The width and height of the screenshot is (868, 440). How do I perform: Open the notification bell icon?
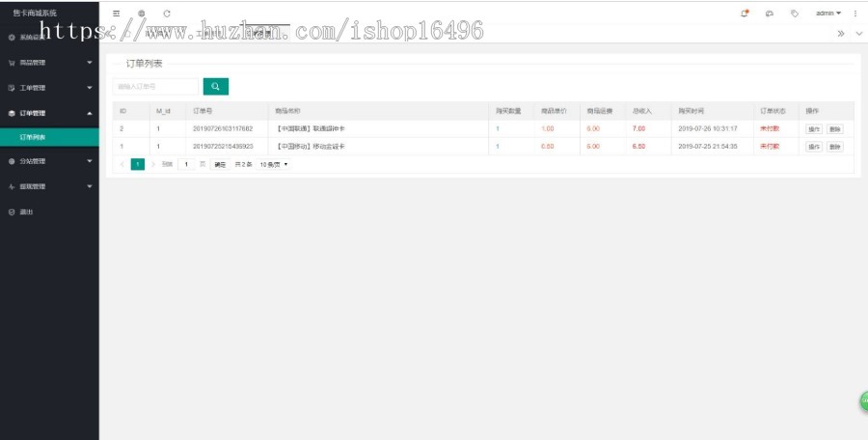coord(745,14)
